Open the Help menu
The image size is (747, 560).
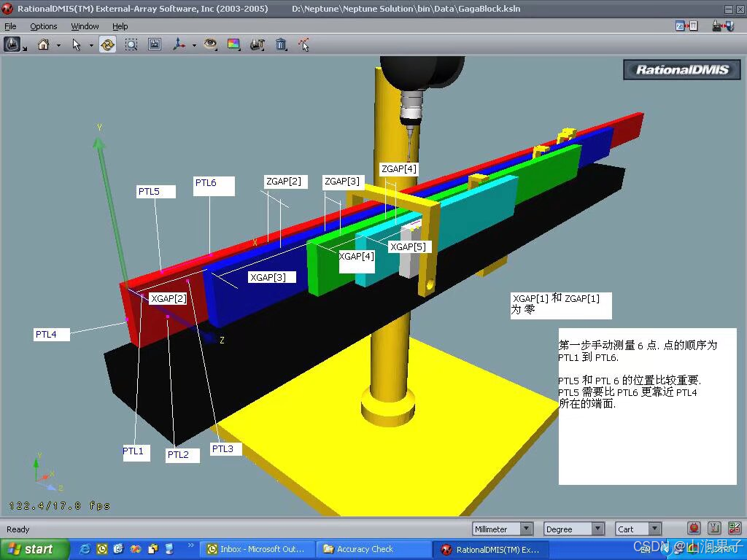tap(120, 26)
